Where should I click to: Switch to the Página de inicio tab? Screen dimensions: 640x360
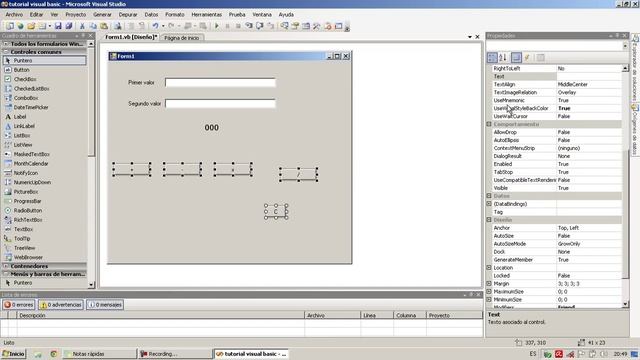coord(182,38)
